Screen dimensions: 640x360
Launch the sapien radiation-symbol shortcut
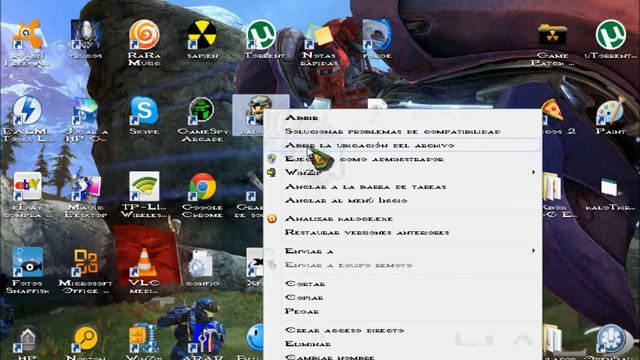click(x=202, y=36)
